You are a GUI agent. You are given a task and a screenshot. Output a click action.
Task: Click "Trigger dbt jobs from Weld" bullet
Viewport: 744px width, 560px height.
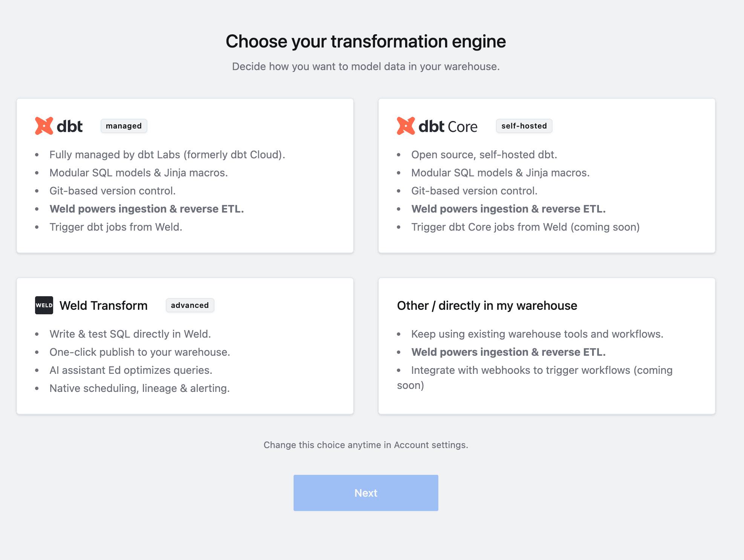pyautogui.click(x=116, y=227)
